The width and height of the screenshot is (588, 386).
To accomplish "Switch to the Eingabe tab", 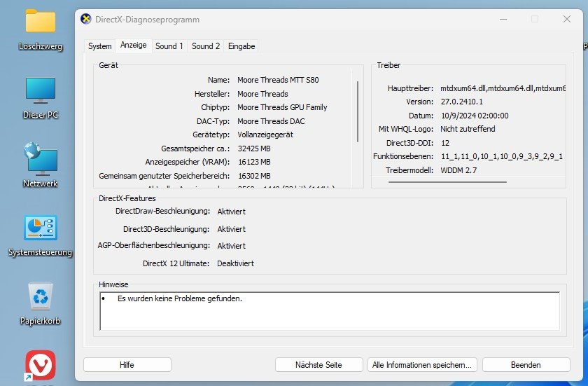I will [x=241, y=46].
